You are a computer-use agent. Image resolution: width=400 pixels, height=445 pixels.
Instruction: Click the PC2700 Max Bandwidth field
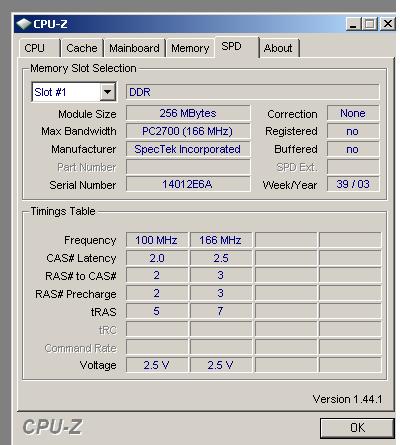click(188, 131)
